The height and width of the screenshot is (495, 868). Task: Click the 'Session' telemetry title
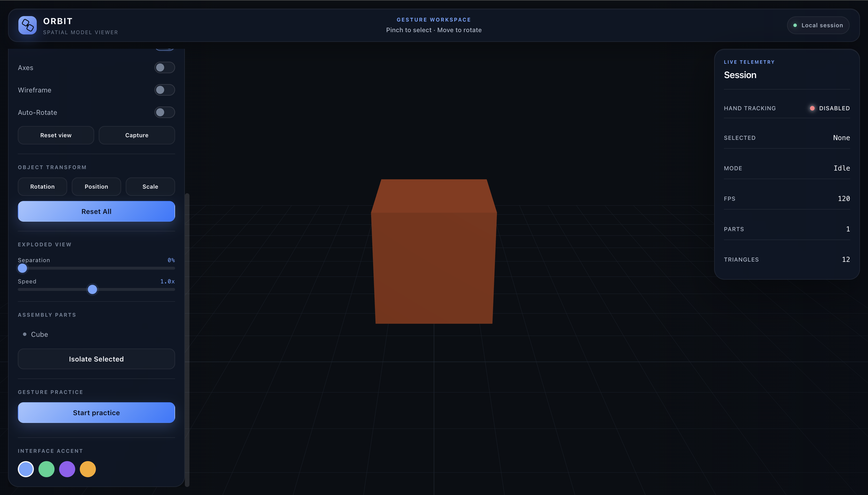(x=740, y=75)
